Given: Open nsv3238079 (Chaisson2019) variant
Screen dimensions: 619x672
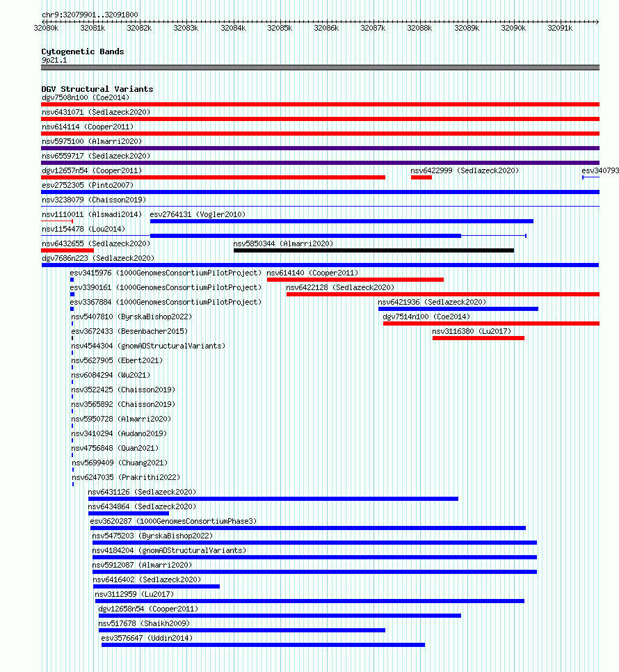Looking at the screenshot, I should [94, 200].
